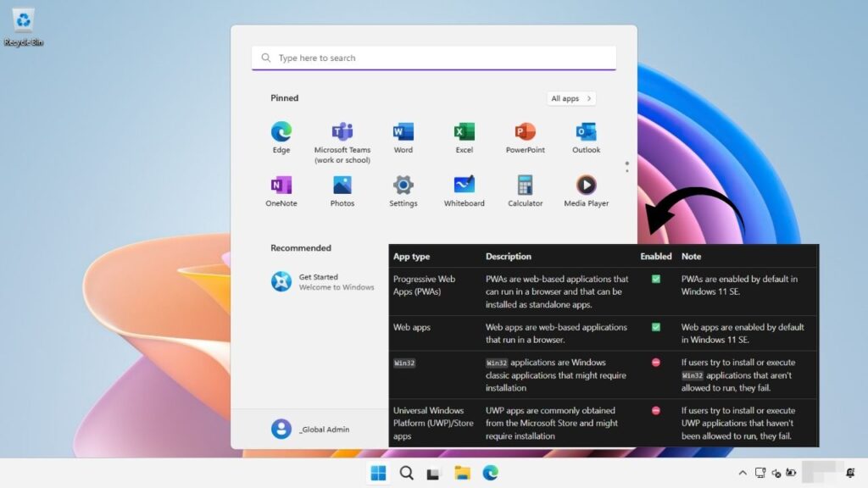Open the Outlook pinned app
868x488 pixels.
click(x=586, y=137)
